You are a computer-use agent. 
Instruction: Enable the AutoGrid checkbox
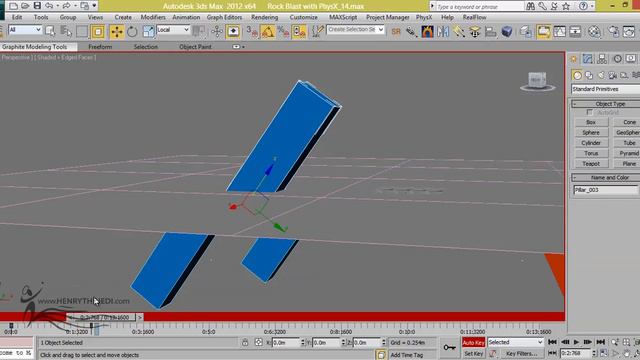pyautogui.click(x=589, y=112)
